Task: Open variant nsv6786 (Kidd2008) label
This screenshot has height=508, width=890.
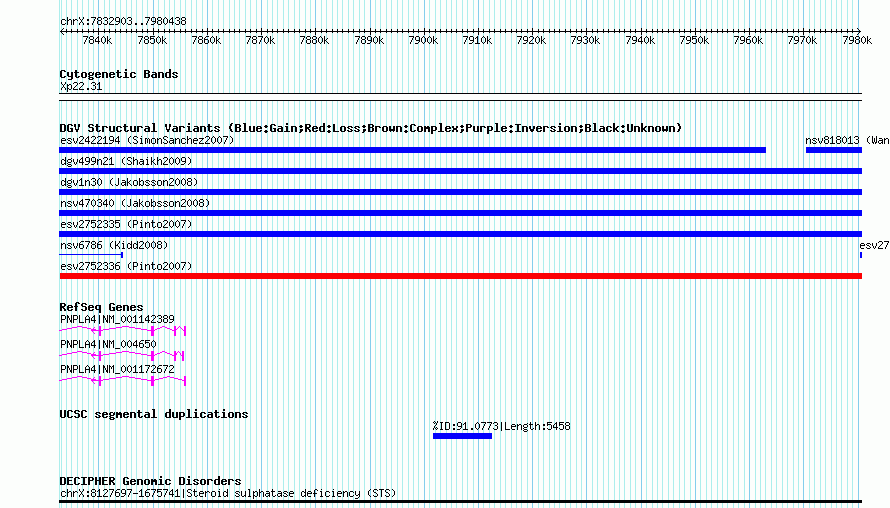Action: click(114, 245)
